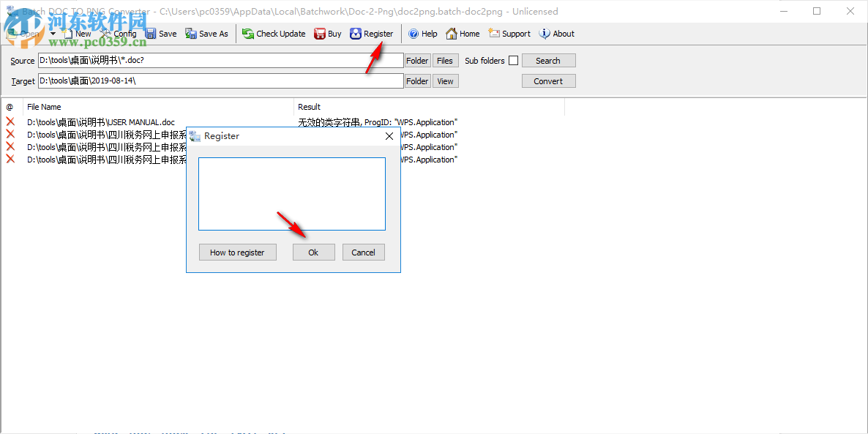
Task: Confirm registration with the Ok button
Action: click(313, 252)
